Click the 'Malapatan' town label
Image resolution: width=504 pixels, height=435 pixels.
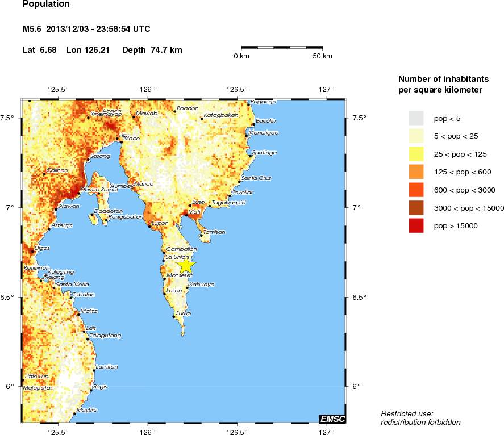[38, 388]
